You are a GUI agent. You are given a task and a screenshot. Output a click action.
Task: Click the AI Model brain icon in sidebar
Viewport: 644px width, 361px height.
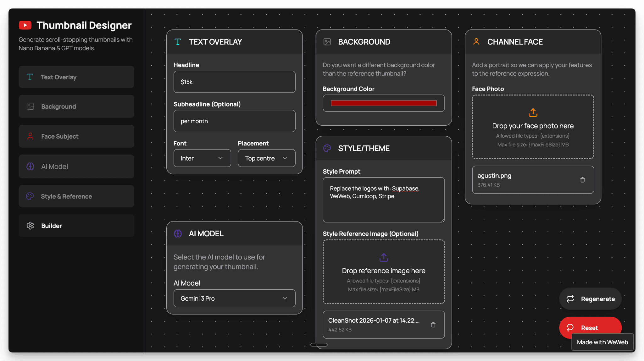[x=30, y=166]
